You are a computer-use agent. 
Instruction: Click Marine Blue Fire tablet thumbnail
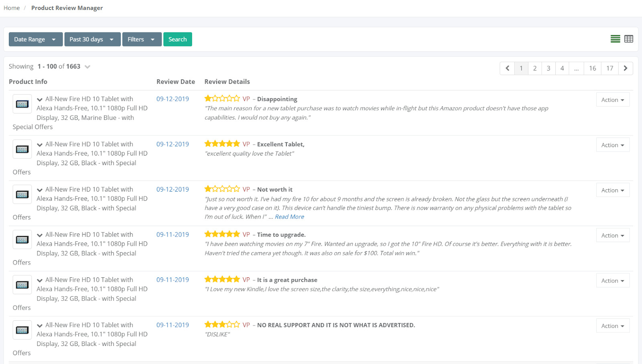[22, 104]
